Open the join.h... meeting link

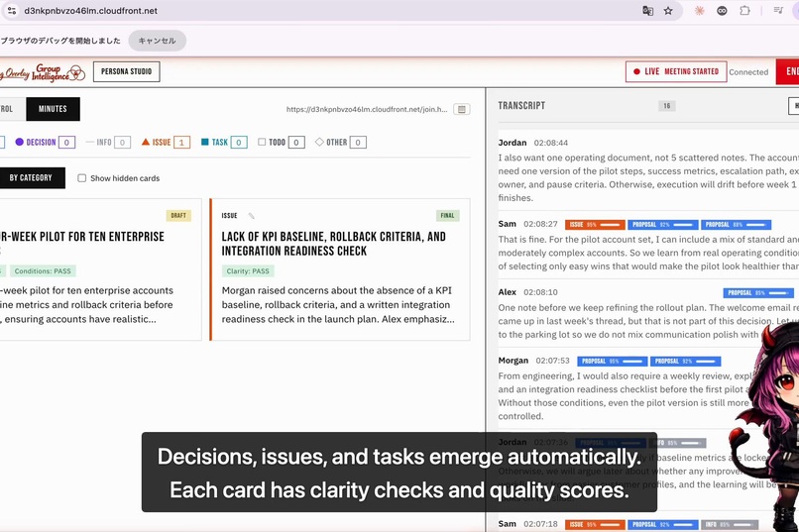(367, 109)
